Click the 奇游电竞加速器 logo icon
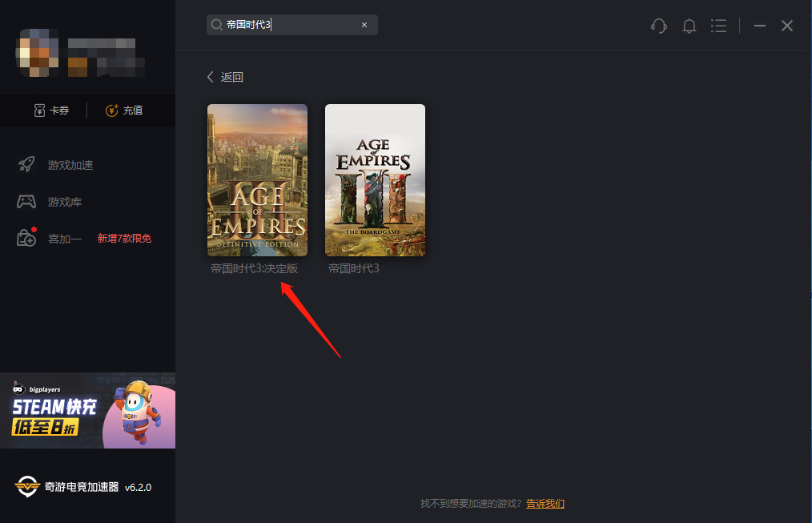Screen dimensions: 812x523 27,487
